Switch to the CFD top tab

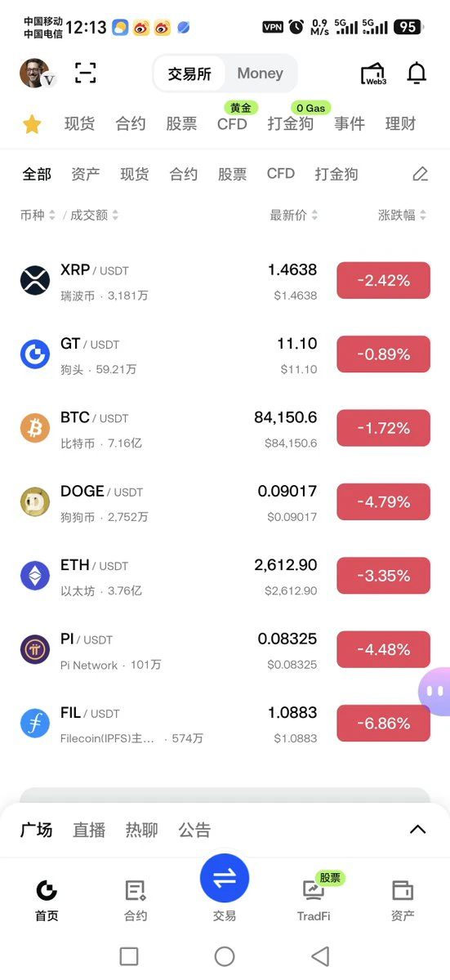coord(232,124)
